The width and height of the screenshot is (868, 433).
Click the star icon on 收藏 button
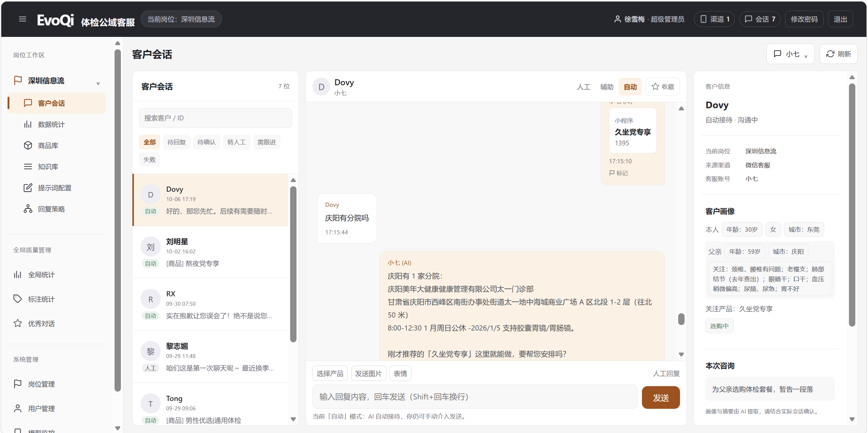tap(655, 87)
